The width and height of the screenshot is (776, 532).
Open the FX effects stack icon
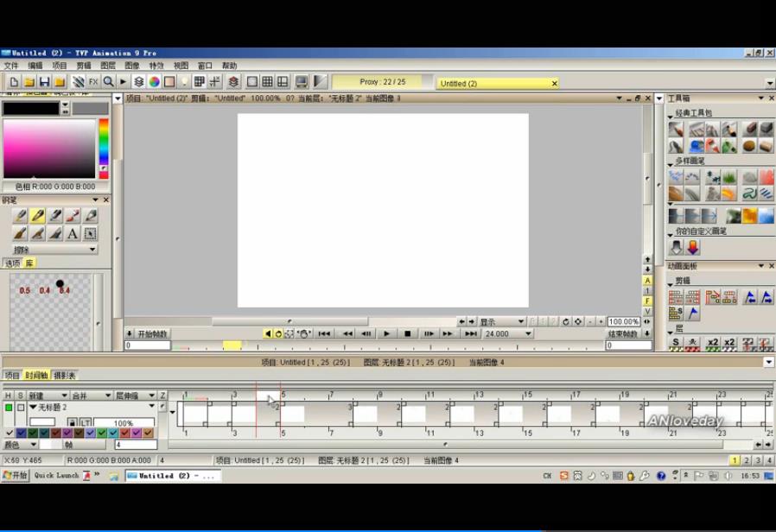92,82
